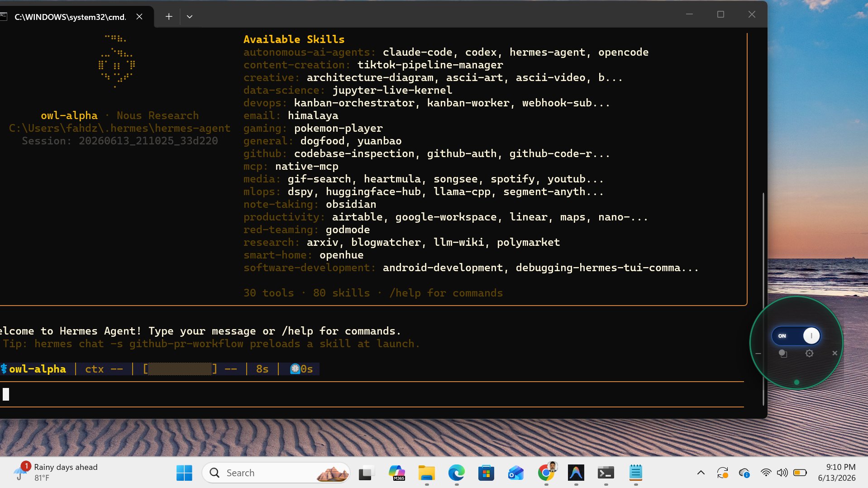The width and height of the screenshot is (868, 488).
Task: Click the Session ID line
Action: tap(120, 141)
